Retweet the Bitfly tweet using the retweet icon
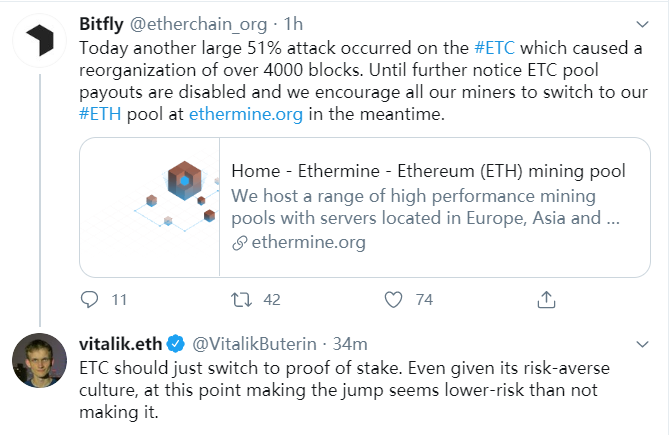The image size is (671, 435). tap(241, 299)
